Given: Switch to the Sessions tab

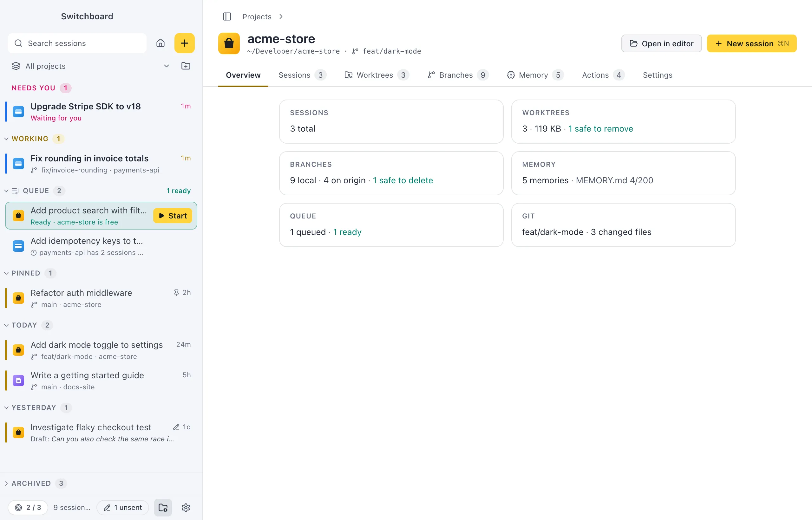Looking at the screenshot, I should 302,75.
